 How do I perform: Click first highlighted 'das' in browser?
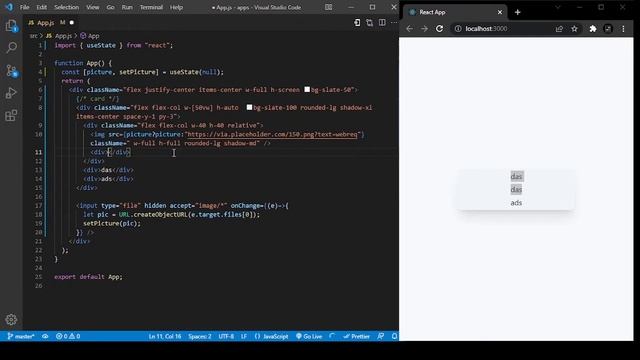[x=516, y=176]
